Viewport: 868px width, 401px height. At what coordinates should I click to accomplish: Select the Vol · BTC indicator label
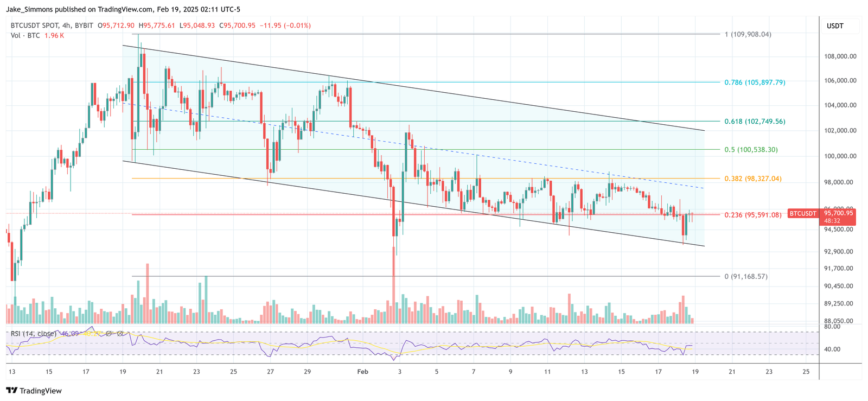pos(25,35)
